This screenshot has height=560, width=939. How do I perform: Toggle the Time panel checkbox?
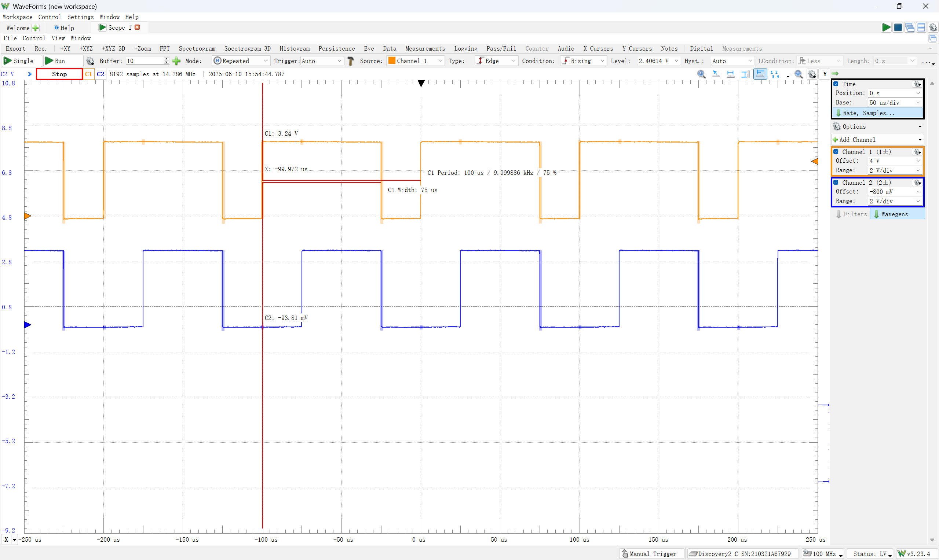(836, 84)
